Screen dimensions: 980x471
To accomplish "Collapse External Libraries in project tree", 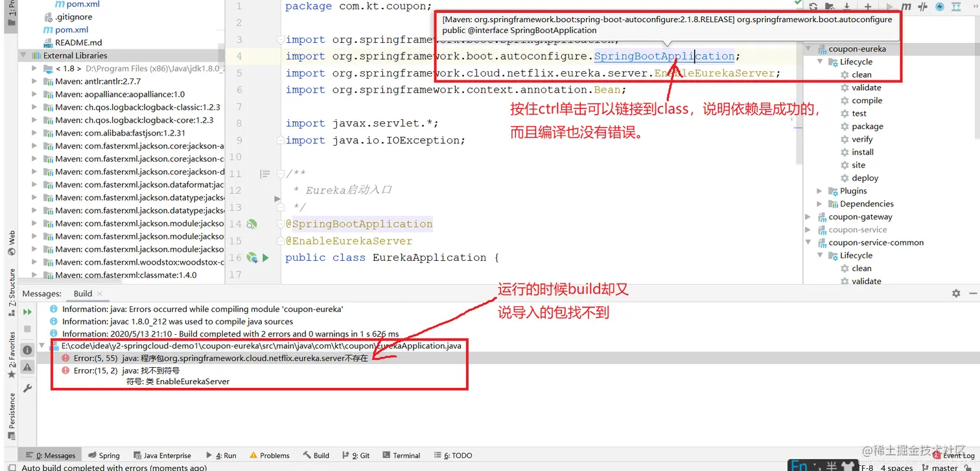I will [x=23, y=55].
